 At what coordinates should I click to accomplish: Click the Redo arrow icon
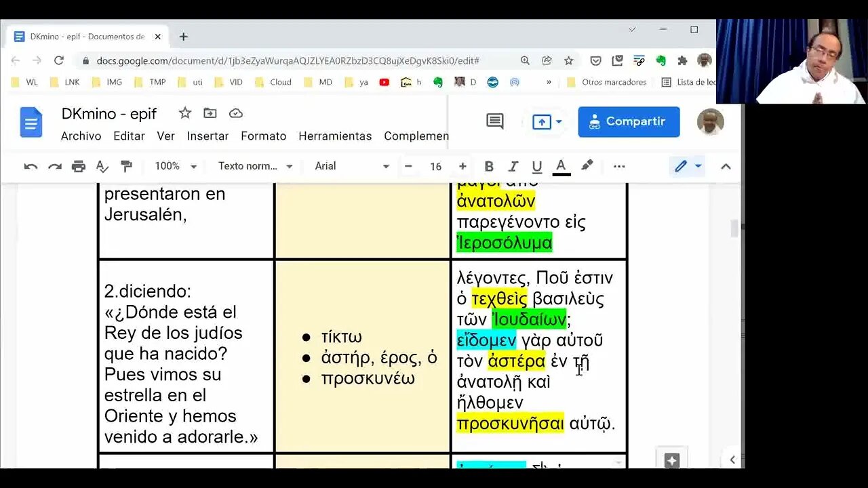(55, 166)
